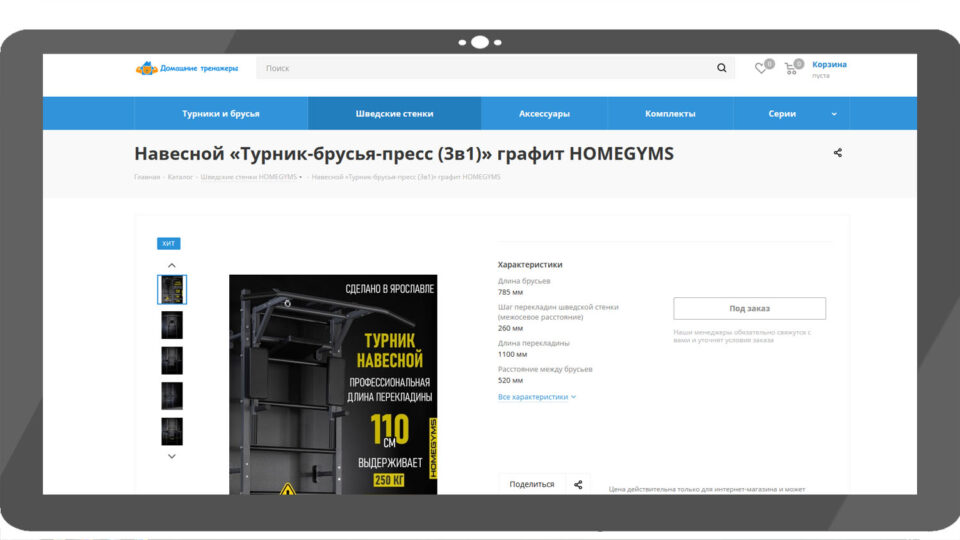The image size is (960, 540).
Task: Click the magnifier search icon
Action: click(x=722, y=68)
